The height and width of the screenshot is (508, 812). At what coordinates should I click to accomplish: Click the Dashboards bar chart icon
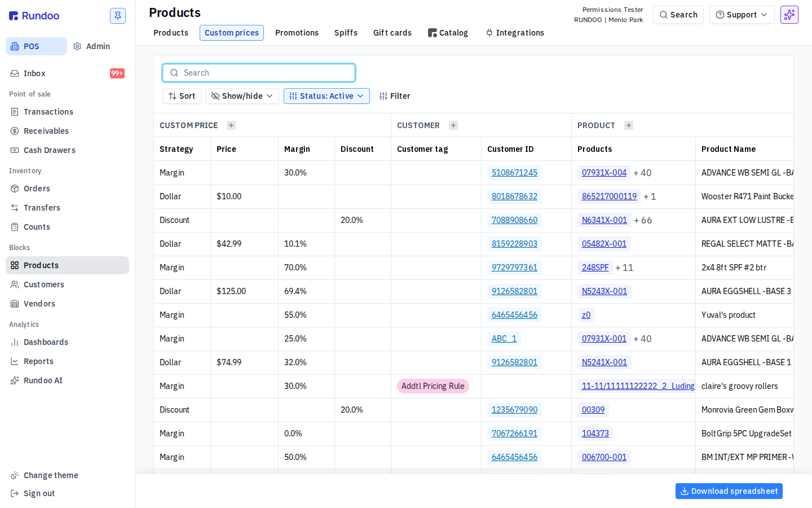[15, 342]
